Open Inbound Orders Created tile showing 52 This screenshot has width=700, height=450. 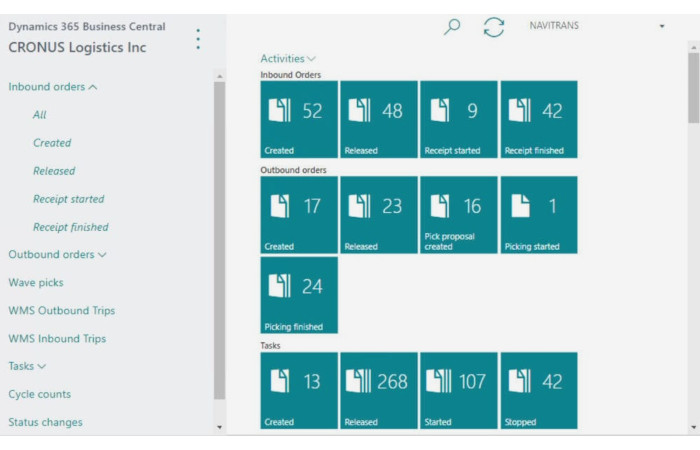click(299, 119)
